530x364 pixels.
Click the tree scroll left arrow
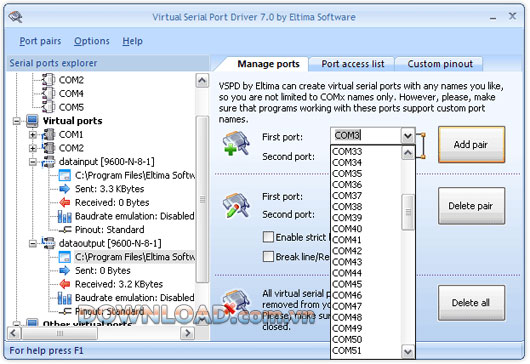pos(14,333)
